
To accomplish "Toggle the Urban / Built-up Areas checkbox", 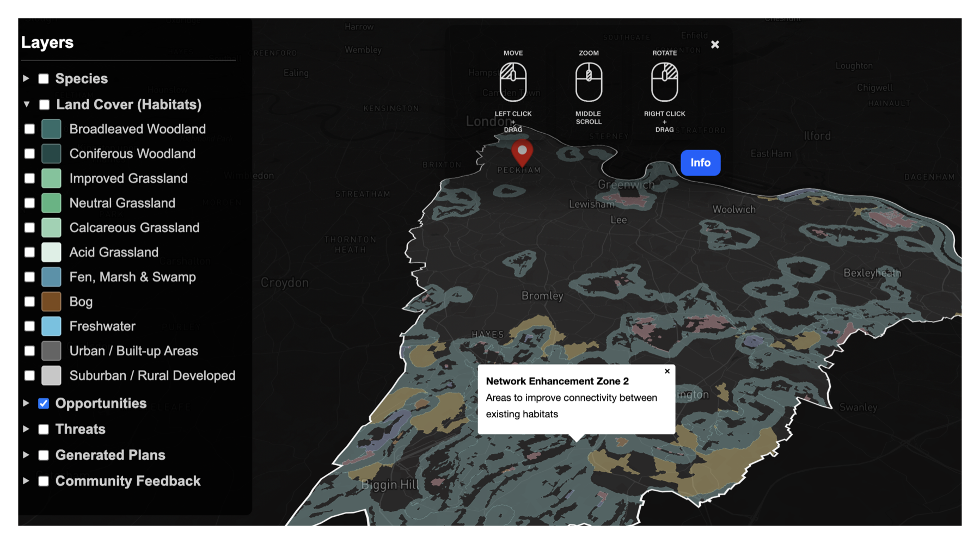I will (x=29, y=351).
